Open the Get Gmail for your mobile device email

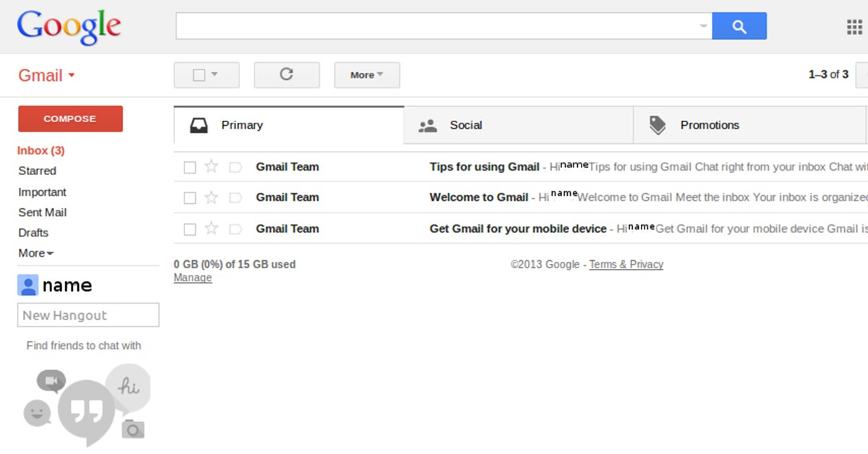point(521,228)
